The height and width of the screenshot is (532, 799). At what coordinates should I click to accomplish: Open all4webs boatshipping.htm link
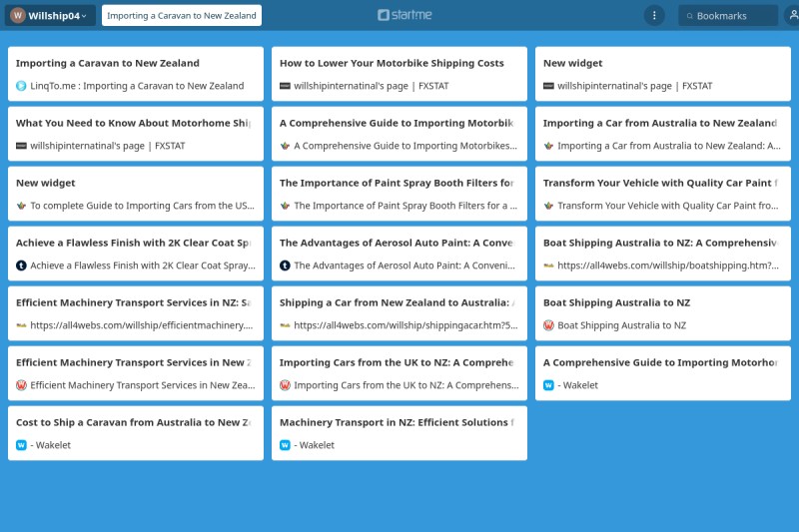(668, 266)
